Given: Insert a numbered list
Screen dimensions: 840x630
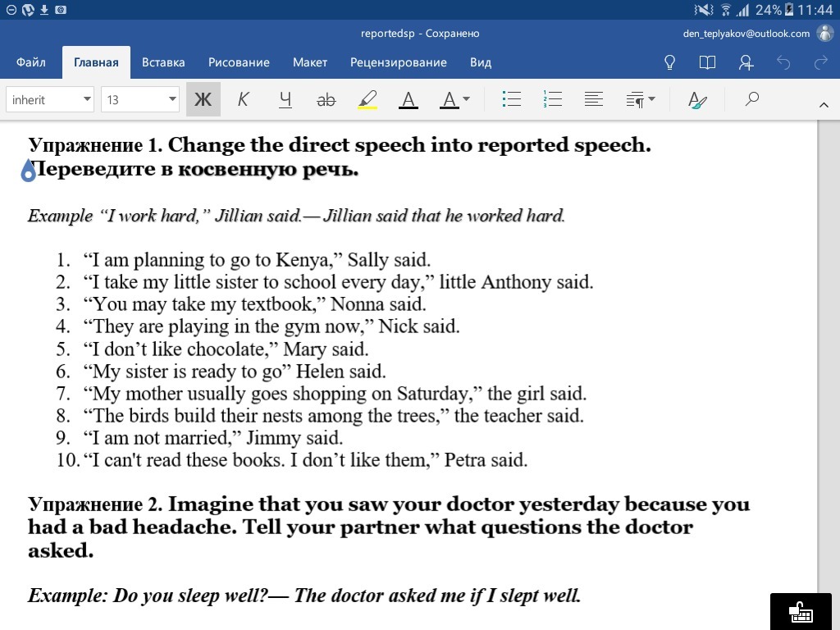Looking at the screenshot, I should (552, 100).
